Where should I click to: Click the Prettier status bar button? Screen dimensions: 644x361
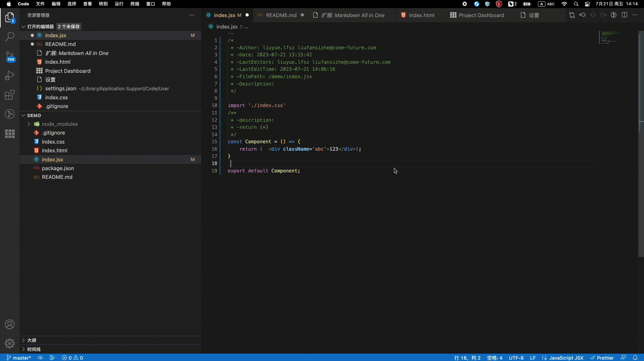pos(602,358)
